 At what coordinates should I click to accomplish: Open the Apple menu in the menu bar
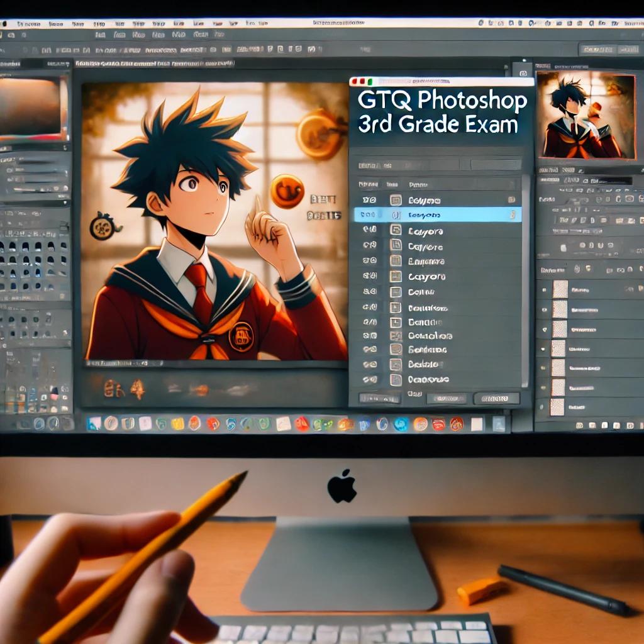4,24
